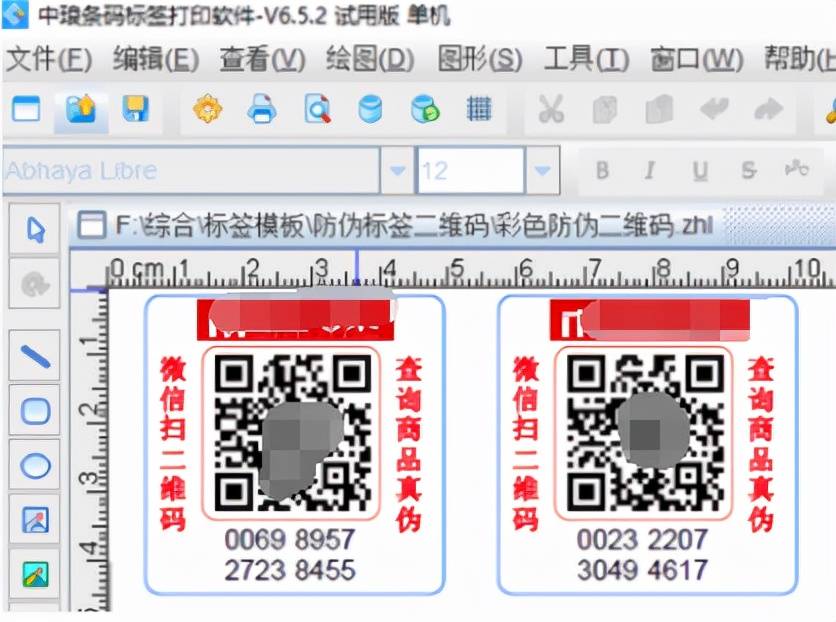Toggle italic formatting I

[x=649, y=171]
